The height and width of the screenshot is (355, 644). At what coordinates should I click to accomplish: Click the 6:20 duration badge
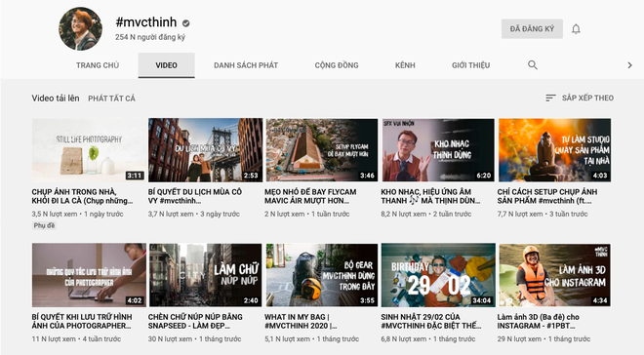pos(483,176)
